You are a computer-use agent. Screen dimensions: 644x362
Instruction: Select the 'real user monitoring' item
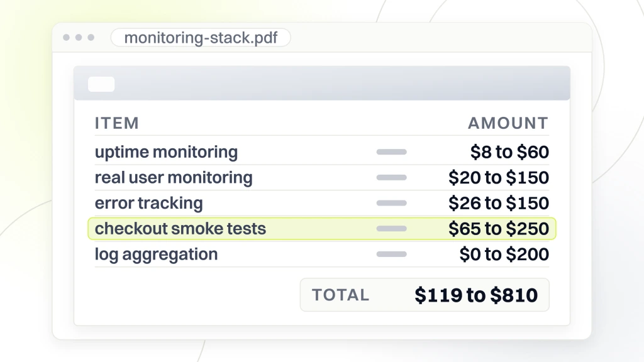coord(174,178)
